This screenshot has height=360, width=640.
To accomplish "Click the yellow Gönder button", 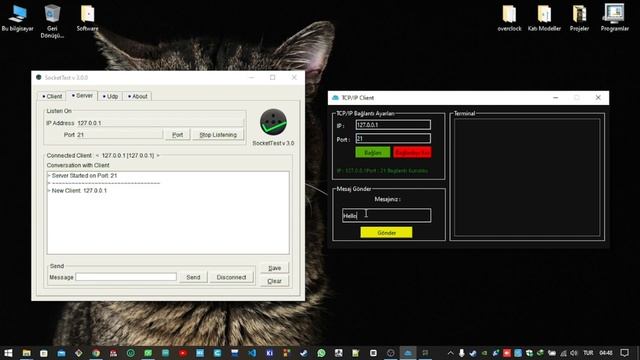I will click(x=386, y=233).
